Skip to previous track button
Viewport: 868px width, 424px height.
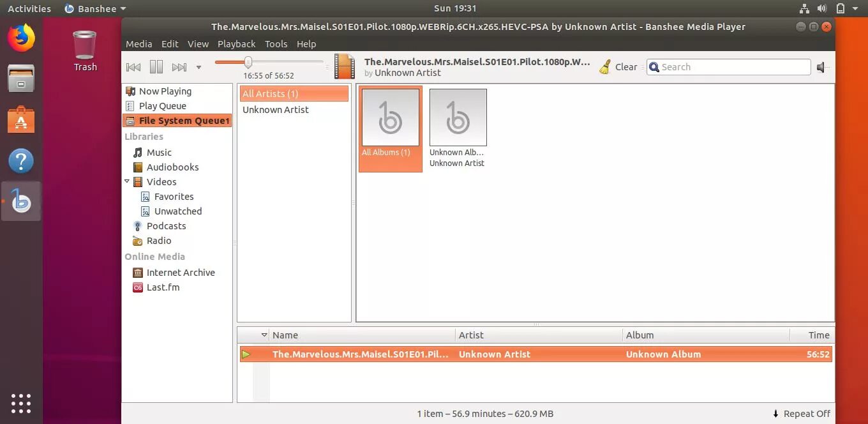(x=133, y=67)
